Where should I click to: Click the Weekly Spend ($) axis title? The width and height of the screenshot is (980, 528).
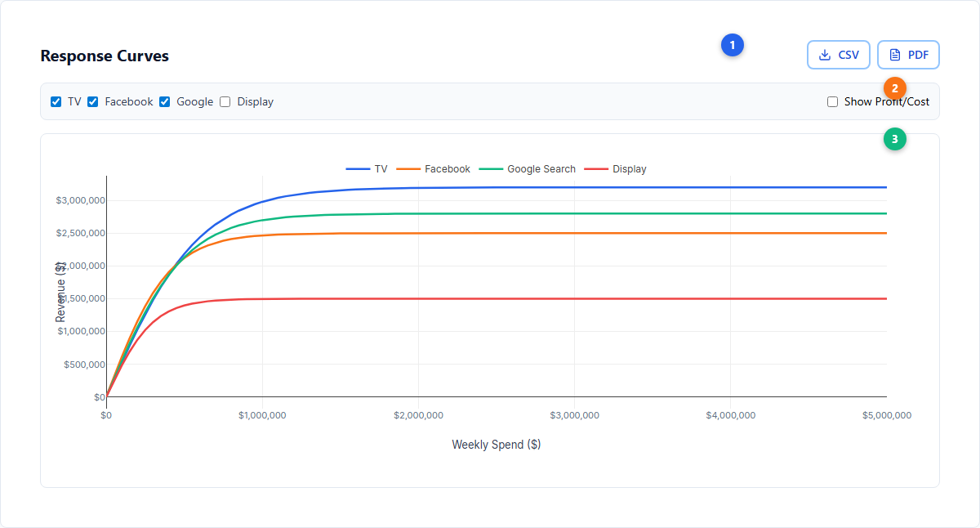pos(497,445)
